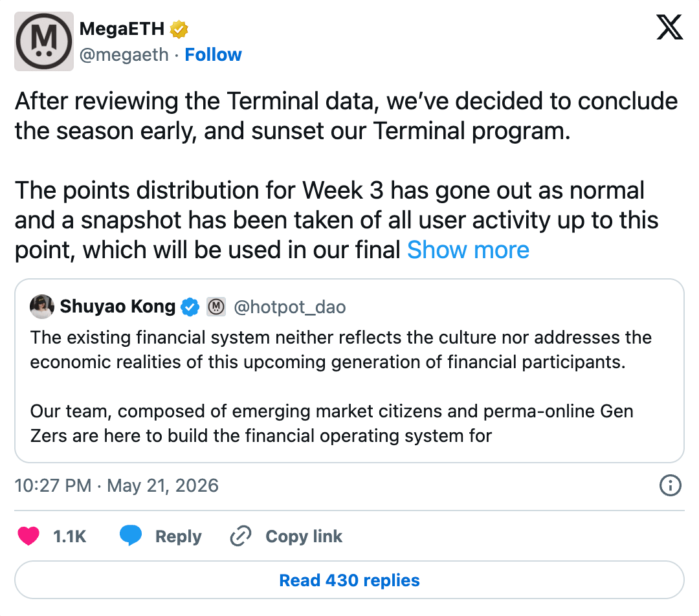699x616 pixels.
Task: Follow the @megaeth account
Action: coord(213,55)
